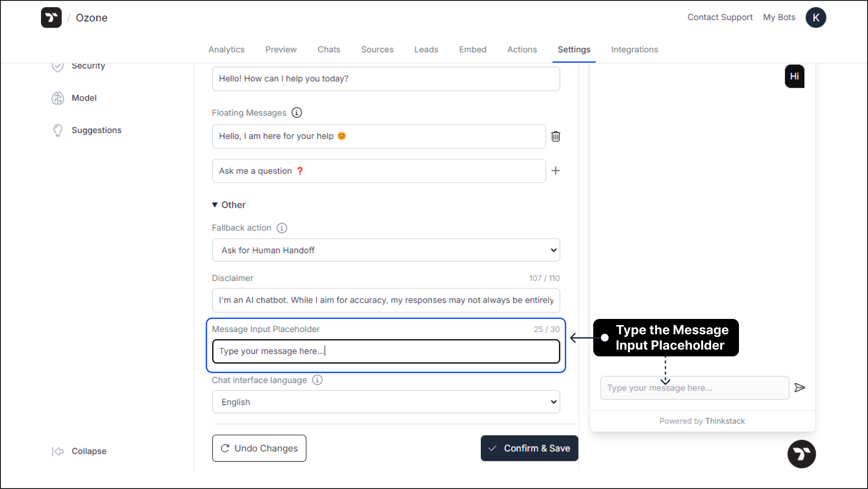Image resolution: width=868 pixels, height=489 pixels.
Task: Open the Fallback action dropdown
Action: (386, 250)
